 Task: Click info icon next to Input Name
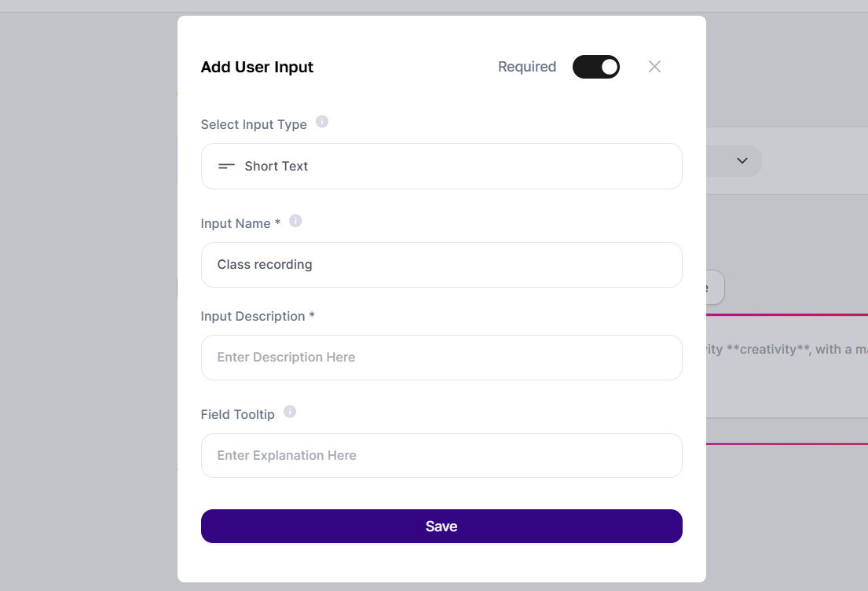coord(295,221)
